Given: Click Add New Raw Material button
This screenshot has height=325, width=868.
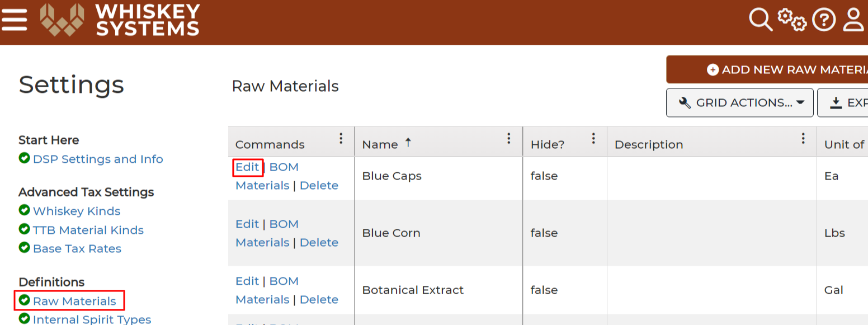Looking at the screenshot, I should [x=767, y=69].
